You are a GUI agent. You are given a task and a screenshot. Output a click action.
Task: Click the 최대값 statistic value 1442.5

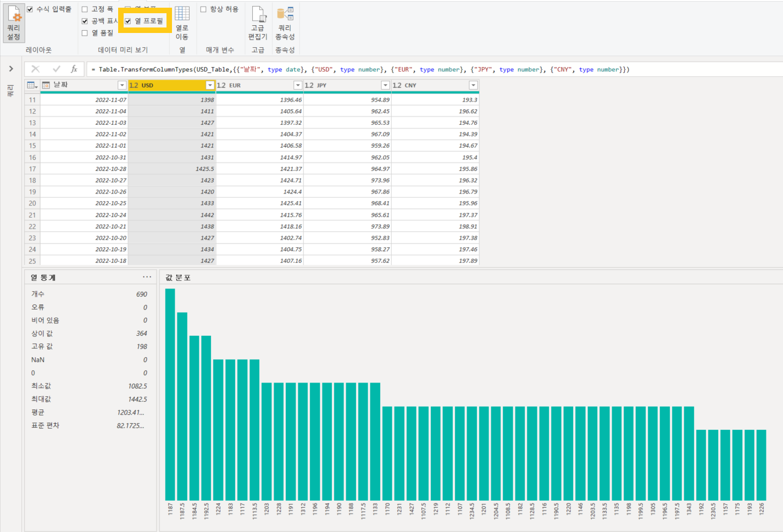(137, 399)
